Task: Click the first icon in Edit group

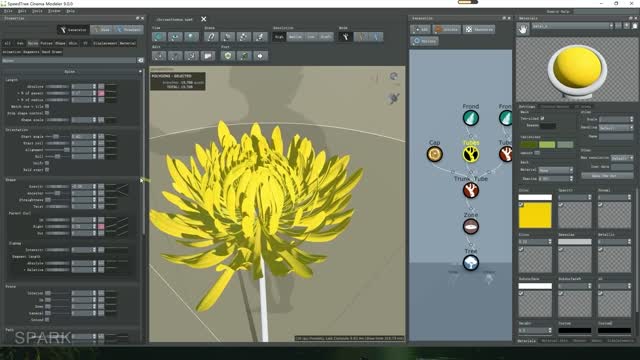Action: coord(159,56)
